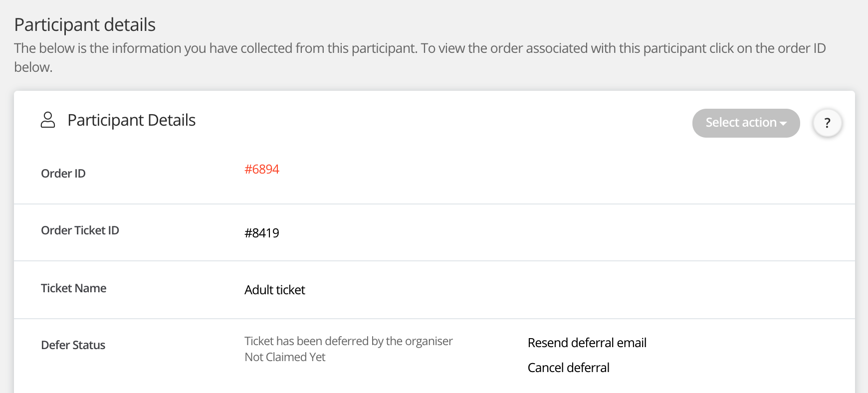
Task: Click the 'deferred by the organiser' status text
Action: (x=348, y=341)
